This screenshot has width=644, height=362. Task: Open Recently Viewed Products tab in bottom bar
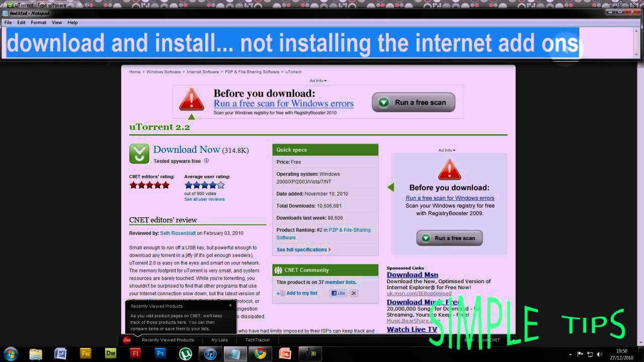click(168, 340)
